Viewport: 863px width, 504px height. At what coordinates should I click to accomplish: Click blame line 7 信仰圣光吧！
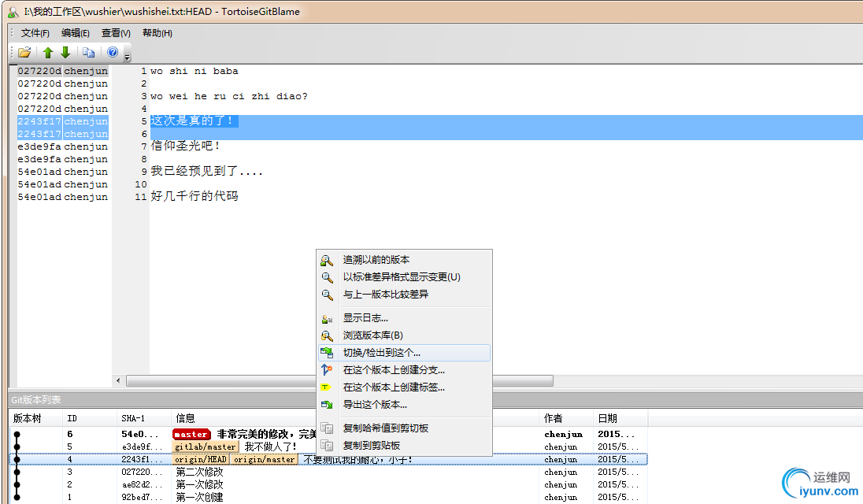point(186,146)
